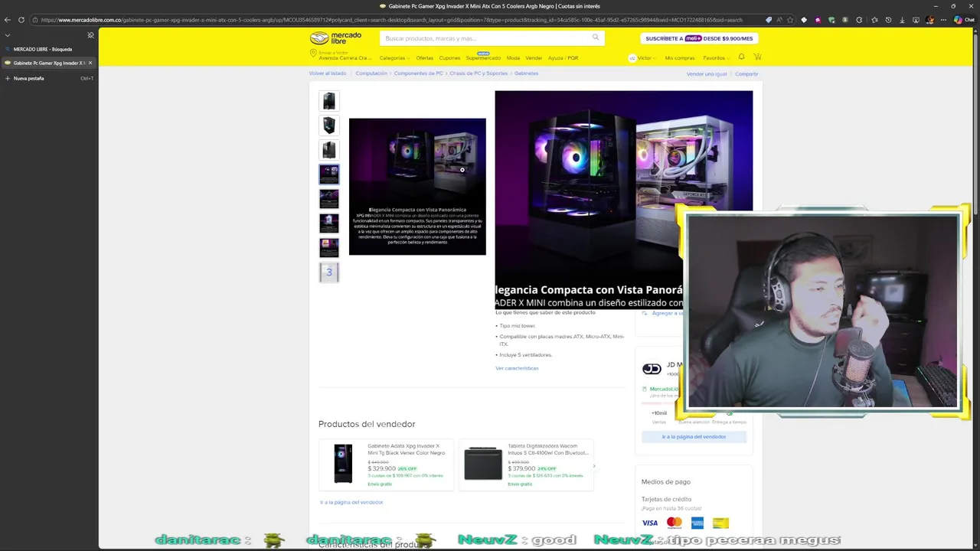980x551 pixels.
Task: Open Ayuda / PQR menu item
Action: 563,58
